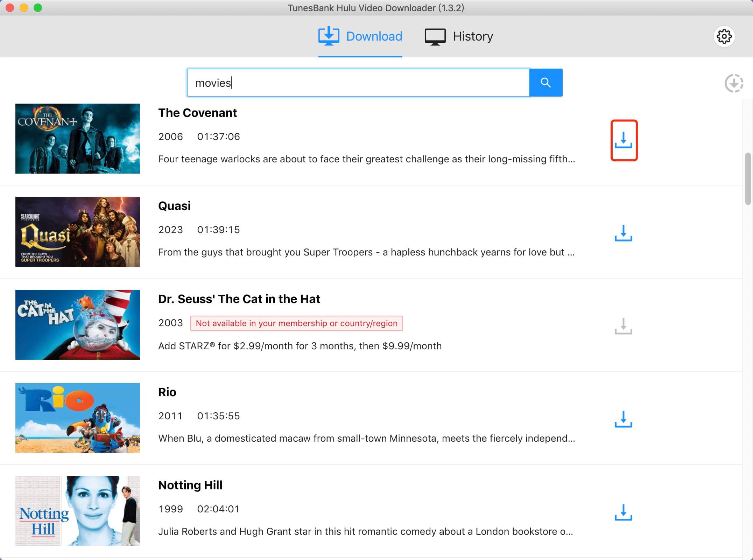Open The Covenant poster thumbnail
This screenshot has height=560, width=753.
click(78, 139)
